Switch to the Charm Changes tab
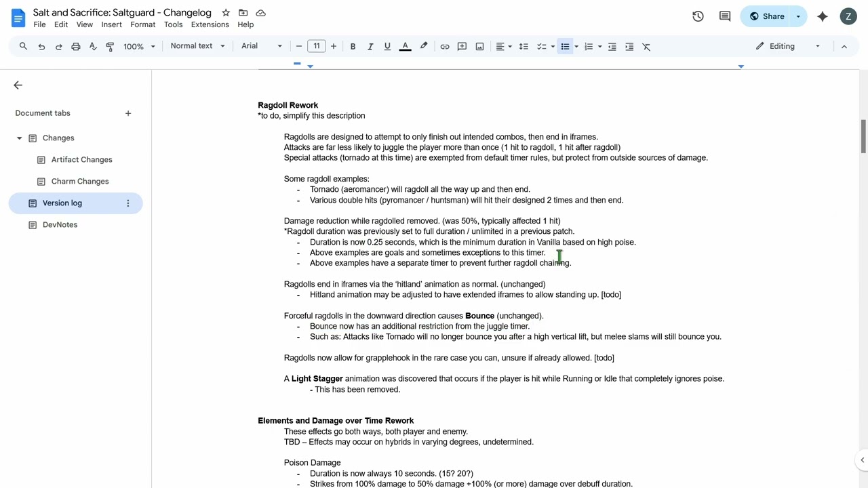 click(x=79, y=181)
